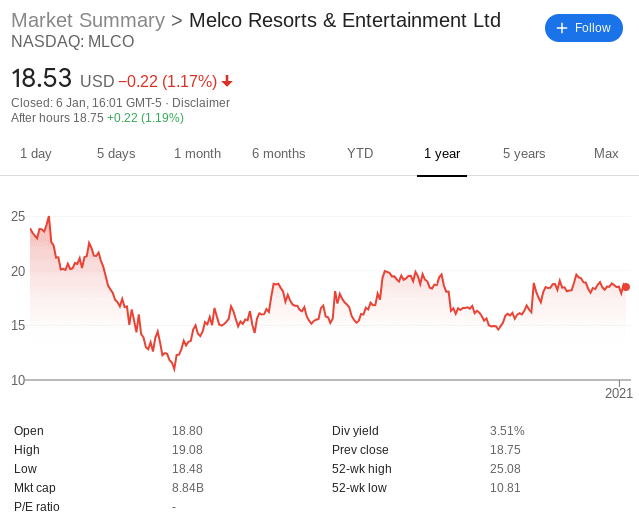Click the 25 y-axis label
The image size is (639, 523).
[x=18, y=216]
